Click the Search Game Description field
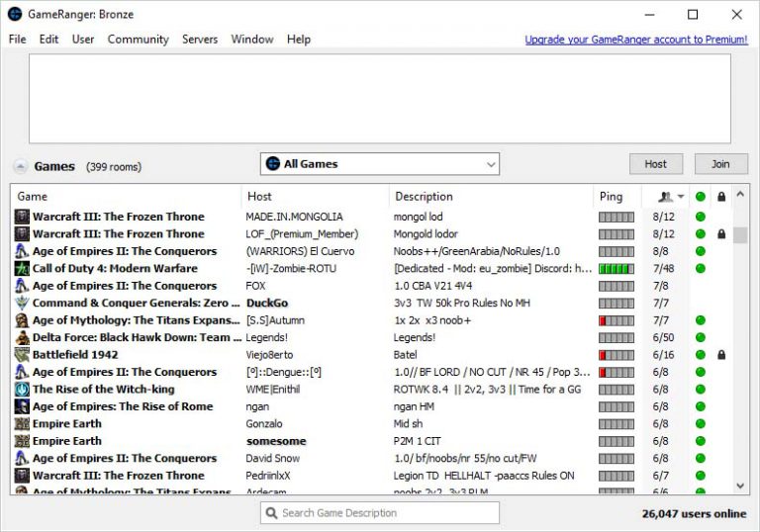The width and height of the screenshot is (760, 532). (x=388, y=513)
